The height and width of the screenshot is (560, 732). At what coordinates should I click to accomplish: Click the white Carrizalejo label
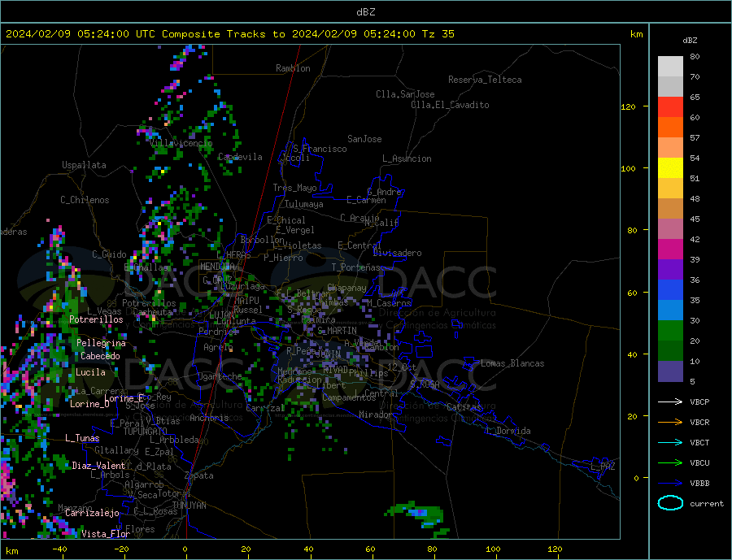pyautogui.click(x=92, y=514)
